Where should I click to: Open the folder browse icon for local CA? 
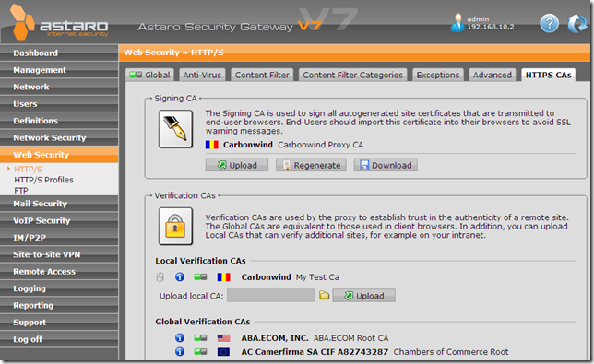pos(324,295)
